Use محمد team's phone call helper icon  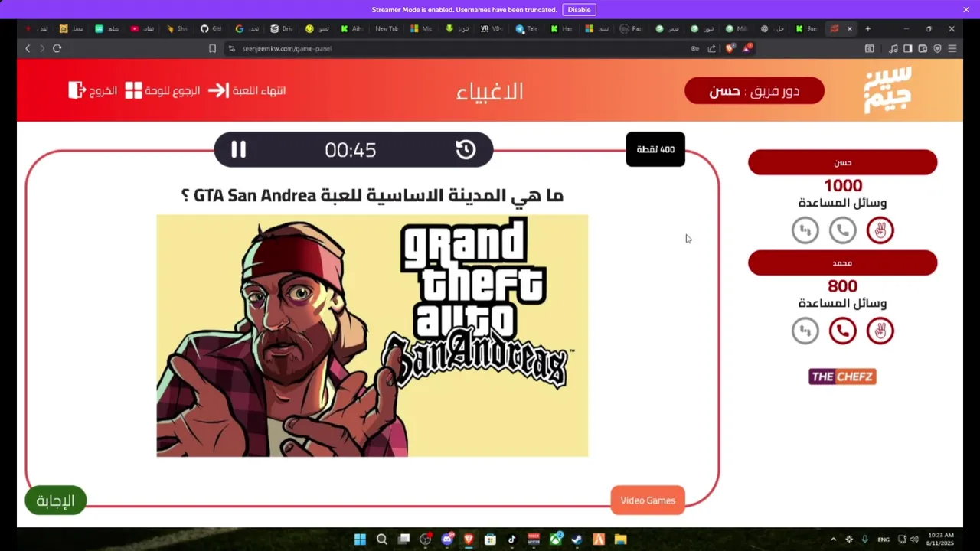click(842, 331)
